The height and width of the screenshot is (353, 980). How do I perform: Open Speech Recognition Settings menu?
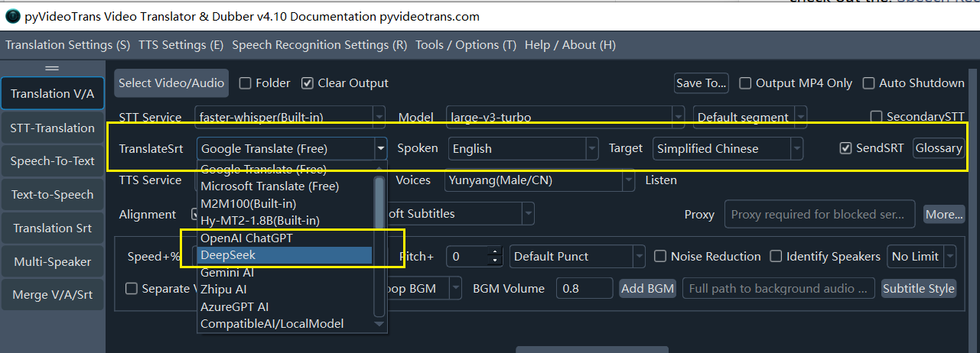click(x=320, y=45)
